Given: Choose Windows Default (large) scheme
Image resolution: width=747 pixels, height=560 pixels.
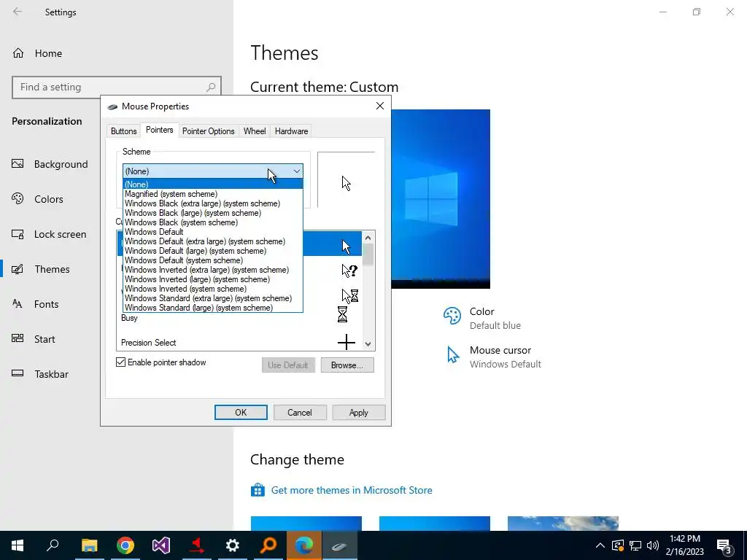Looking at the screenshot, I should (x=213, y=251).
